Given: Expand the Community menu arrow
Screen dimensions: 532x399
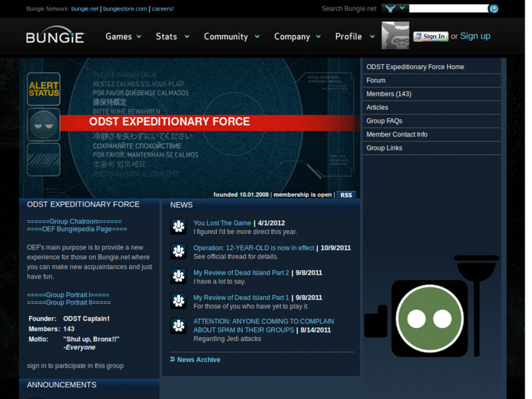Looking at the screenshot, I should click(257, 37).
